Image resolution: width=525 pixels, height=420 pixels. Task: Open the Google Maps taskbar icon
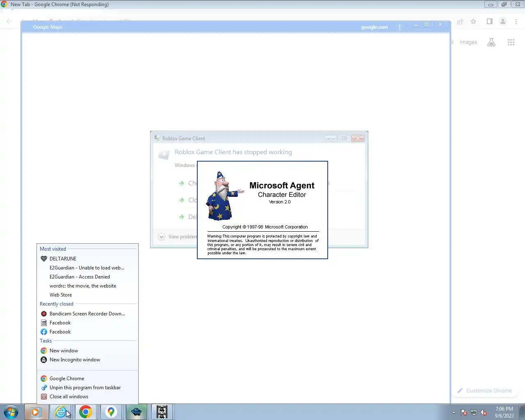[x=111, y=412]
